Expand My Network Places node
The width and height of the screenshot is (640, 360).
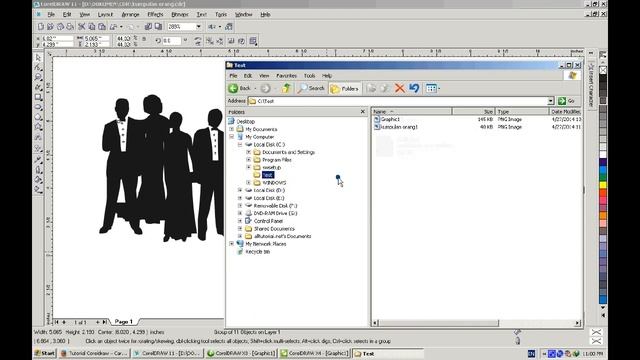[232, 244]
